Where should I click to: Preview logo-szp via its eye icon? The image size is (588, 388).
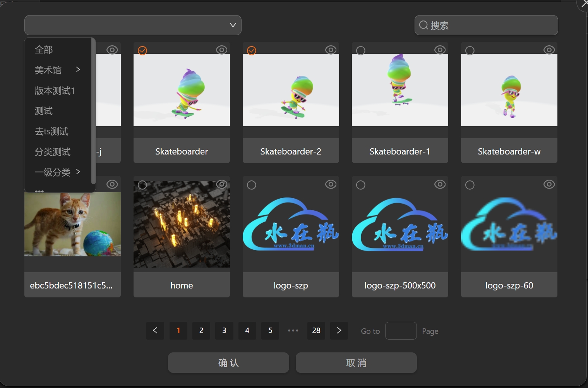click(331, 184)
